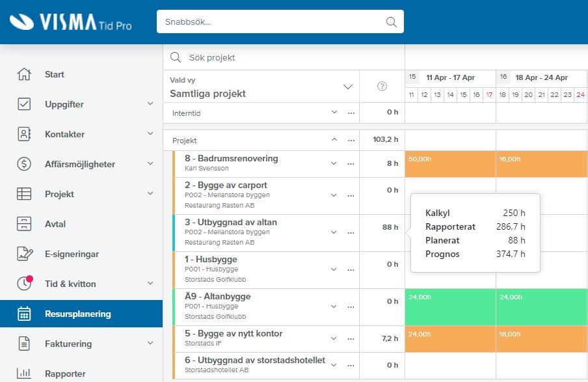Expand the Uppgifter sidebar menu

tap(150, 103)
